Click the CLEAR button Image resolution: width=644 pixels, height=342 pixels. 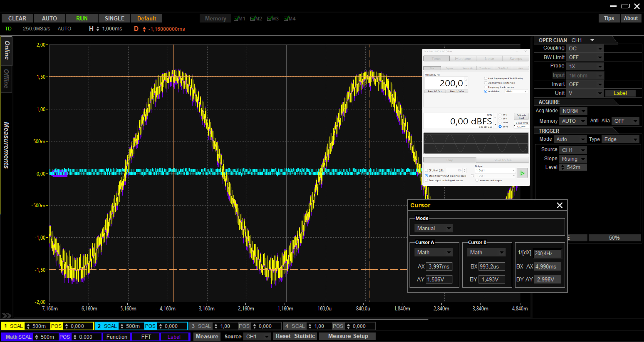[17, 19]
